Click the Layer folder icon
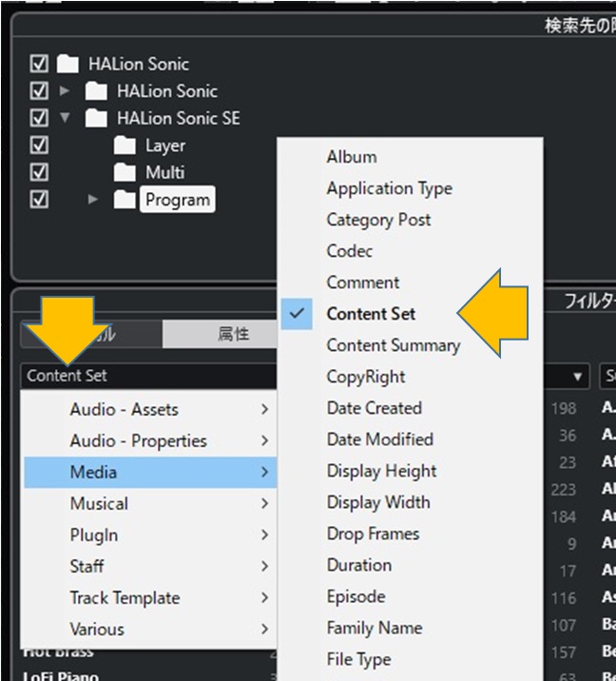The image size is (616, 681). [x=125, y=146]
